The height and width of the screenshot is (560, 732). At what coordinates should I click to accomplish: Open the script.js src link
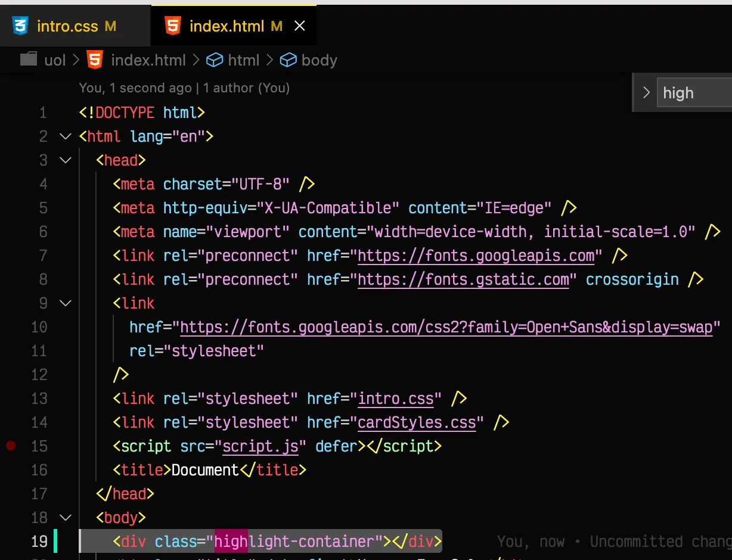260,446
